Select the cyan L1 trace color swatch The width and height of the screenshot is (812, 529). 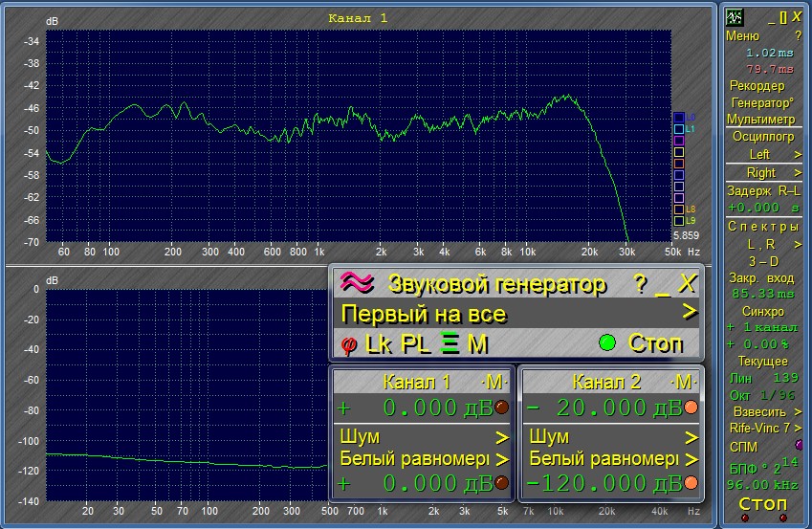point(679,129)
